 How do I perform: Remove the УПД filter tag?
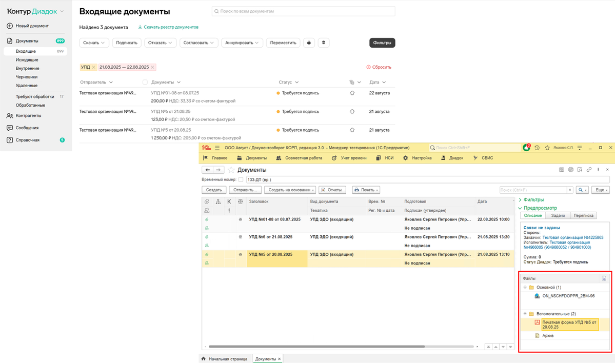tap(93, 67)
